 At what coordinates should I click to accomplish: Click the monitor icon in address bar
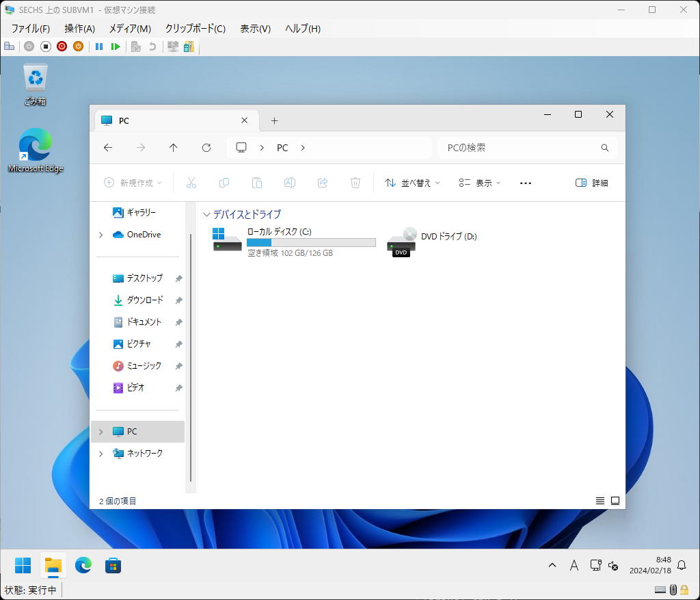coord(241,147)
